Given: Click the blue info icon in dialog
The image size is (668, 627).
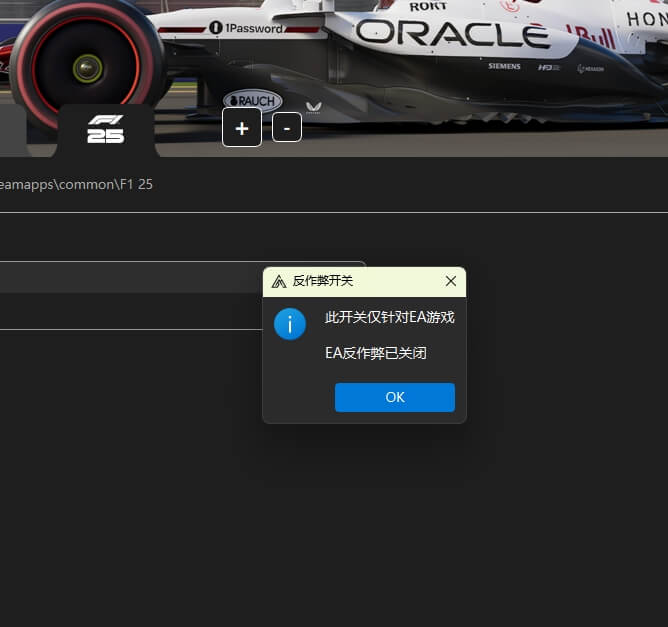Looking at the screenshot, I should 290,324.
